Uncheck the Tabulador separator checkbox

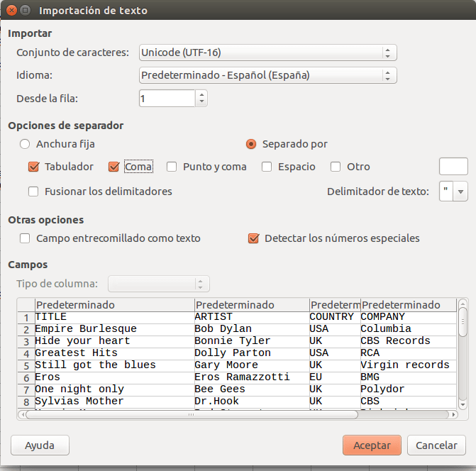(x=33, y=167)
